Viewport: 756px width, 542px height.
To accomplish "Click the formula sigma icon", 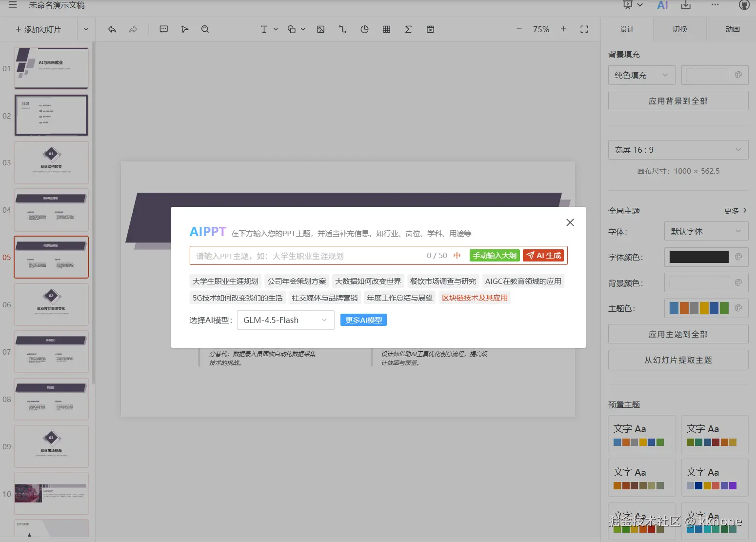I will [408, 29].
